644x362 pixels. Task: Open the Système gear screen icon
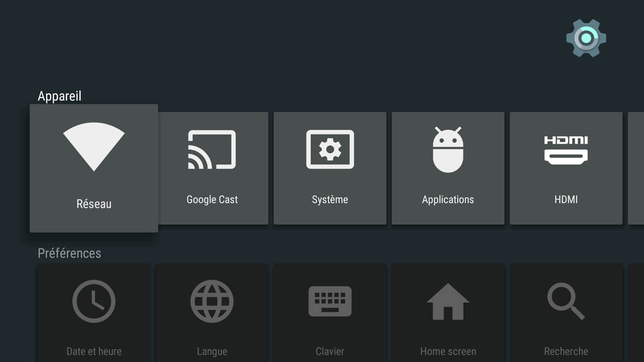330,150
